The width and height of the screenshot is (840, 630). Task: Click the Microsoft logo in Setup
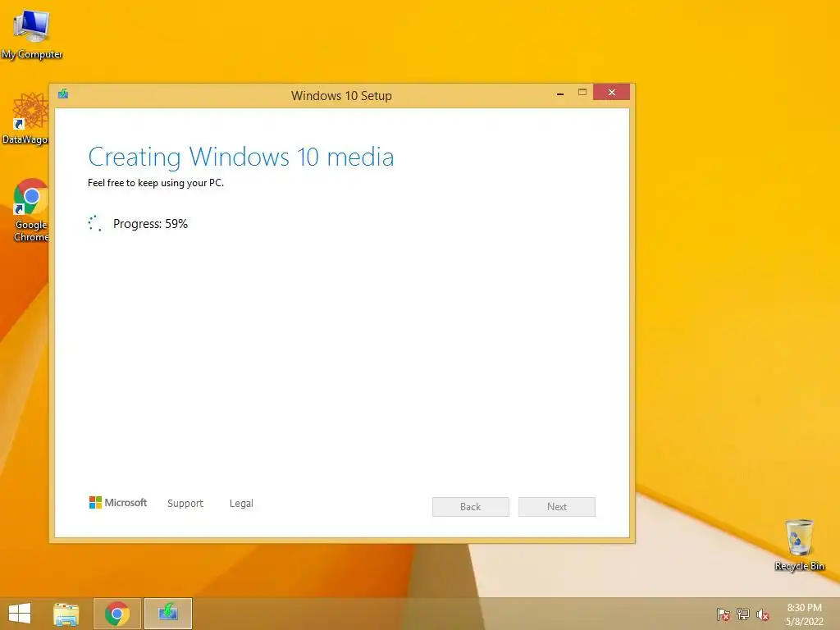(x=118, y=503)
